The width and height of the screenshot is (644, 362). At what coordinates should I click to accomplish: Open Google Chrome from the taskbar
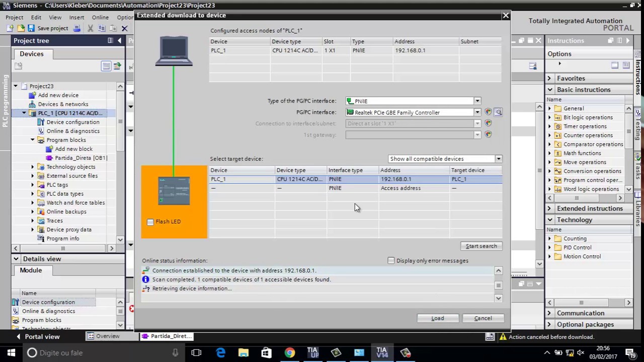pyautogui.click(x=289, y=352)
